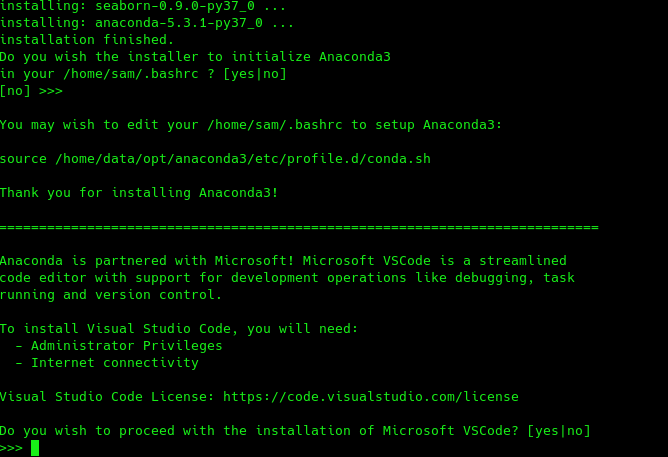Click "To install Visual Studio Code" line
Screen dimensions: 668x457
[x=178, y=329]
